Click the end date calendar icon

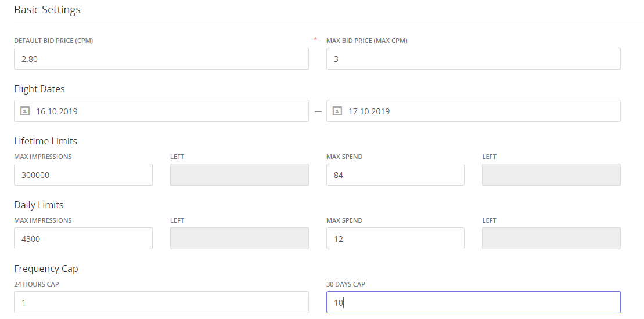(x=337, y=111)
